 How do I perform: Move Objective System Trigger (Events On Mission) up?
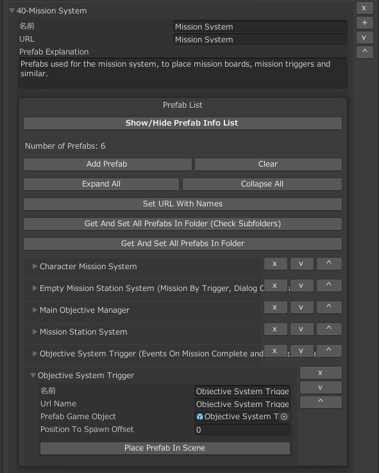coord(329,351)
